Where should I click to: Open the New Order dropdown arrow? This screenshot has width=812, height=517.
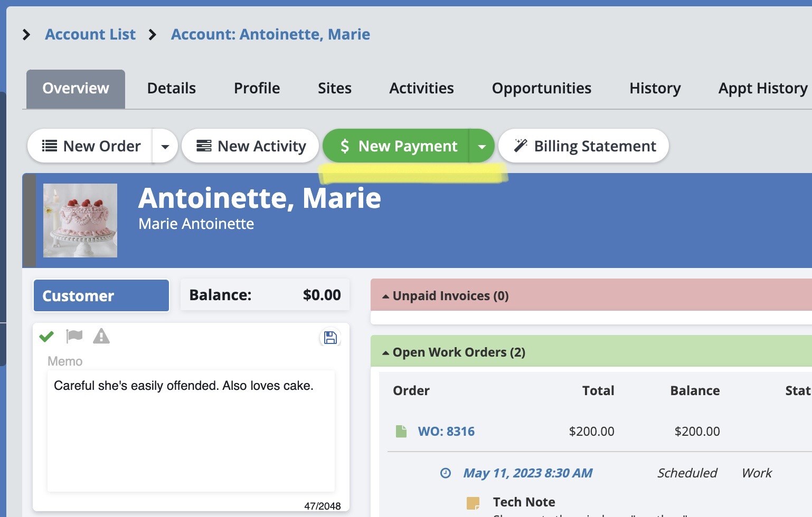165,146
